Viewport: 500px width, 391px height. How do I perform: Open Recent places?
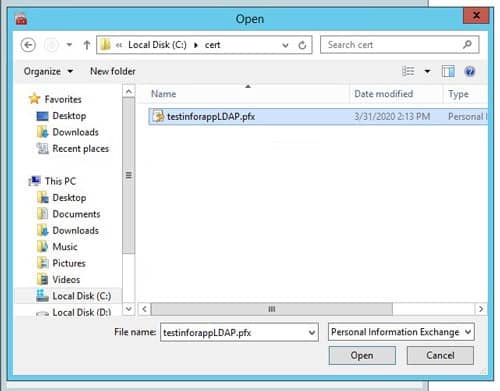click(x=81, y=148)
